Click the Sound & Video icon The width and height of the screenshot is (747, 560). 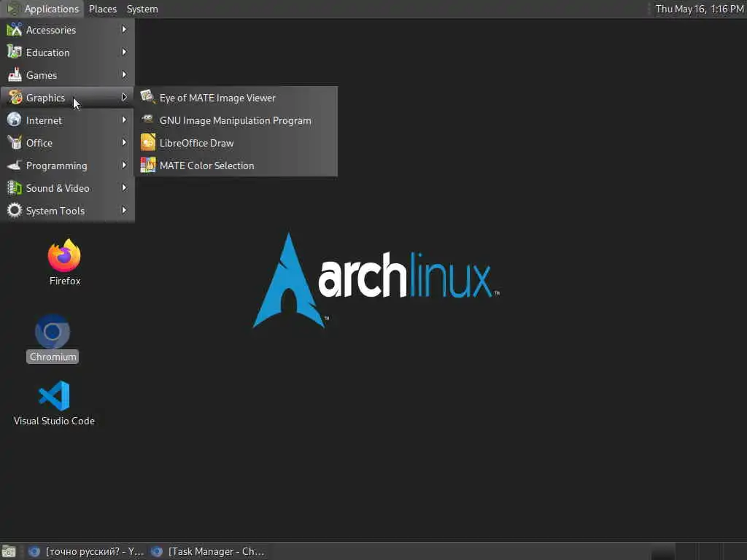pyautogui.click(x=15, y=187)
